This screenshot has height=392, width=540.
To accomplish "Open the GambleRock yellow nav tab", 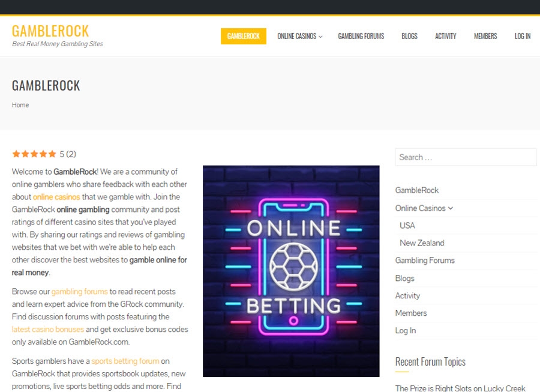I will click(x=244, y=36).
